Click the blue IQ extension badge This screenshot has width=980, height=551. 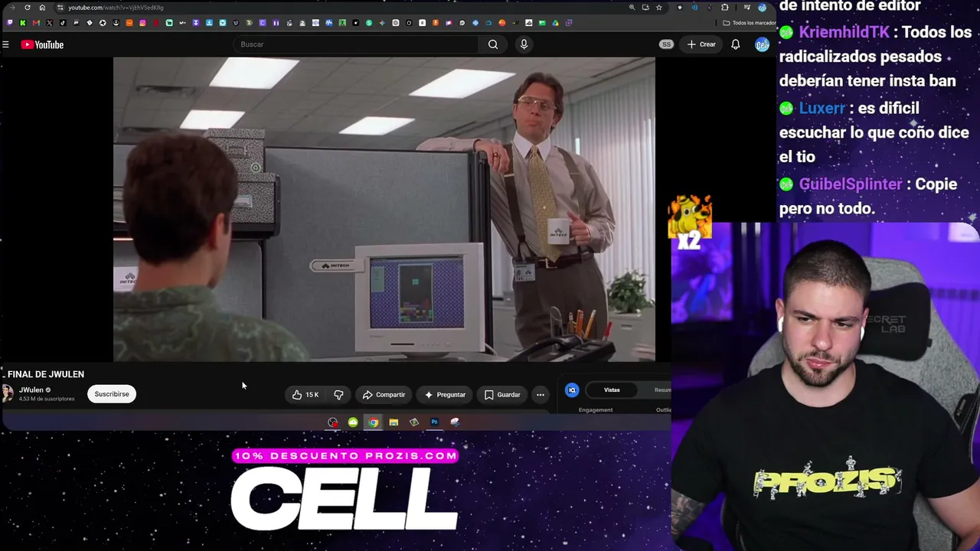click(572, 390)
